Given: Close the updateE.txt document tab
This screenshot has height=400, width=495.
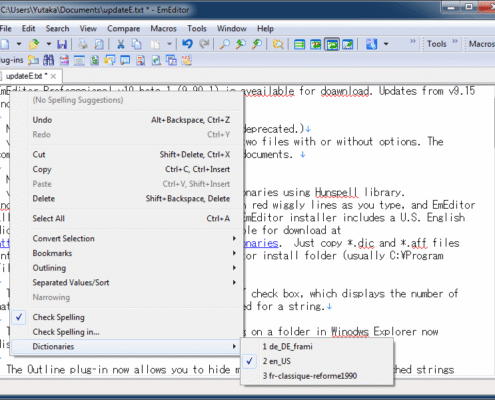Looking at the screenshot, I should tap(53, 76).
